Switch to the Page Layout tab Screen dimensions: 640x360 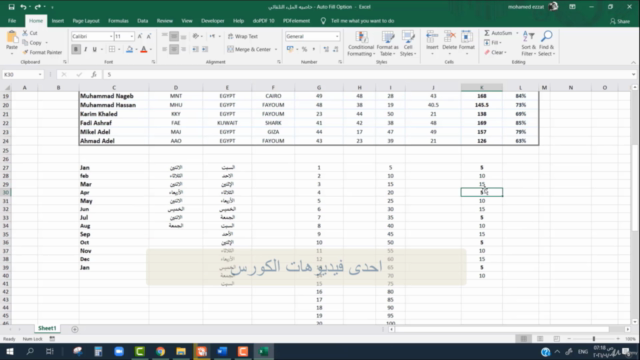86,21
